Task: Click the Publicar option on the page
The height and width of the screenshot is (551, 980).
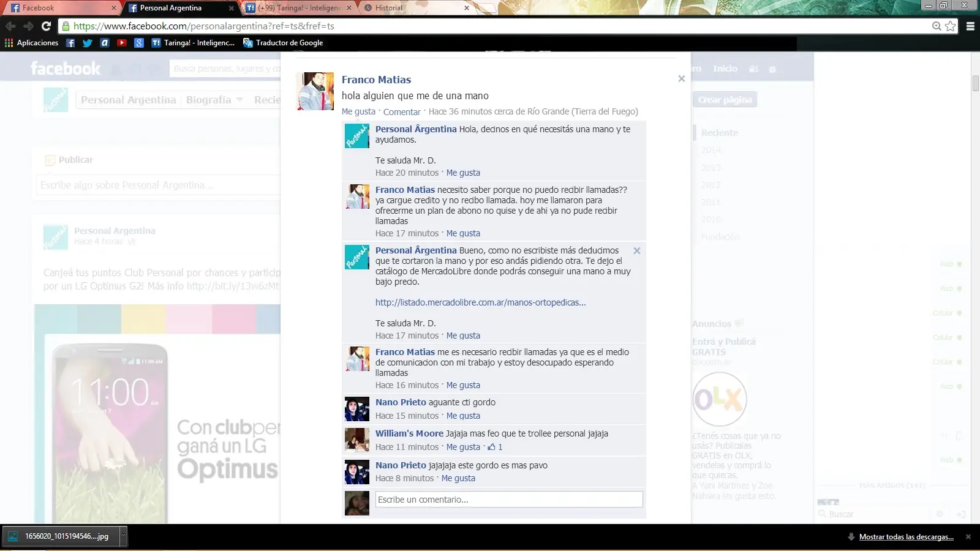Action: pyautogui.click(x=69, y=160)
